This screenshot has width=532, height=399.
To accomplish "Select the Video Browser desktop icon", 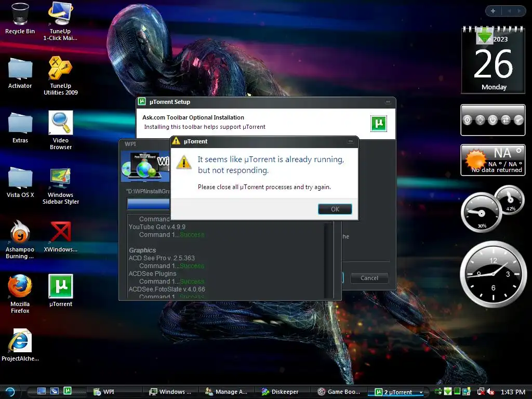I will [x=60, y=130].
